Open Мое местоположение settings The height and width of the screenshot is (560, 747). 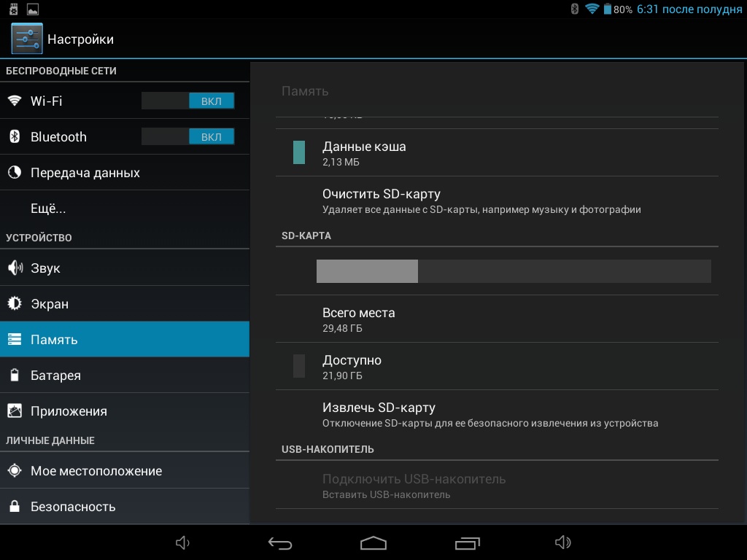pos(96,471)
